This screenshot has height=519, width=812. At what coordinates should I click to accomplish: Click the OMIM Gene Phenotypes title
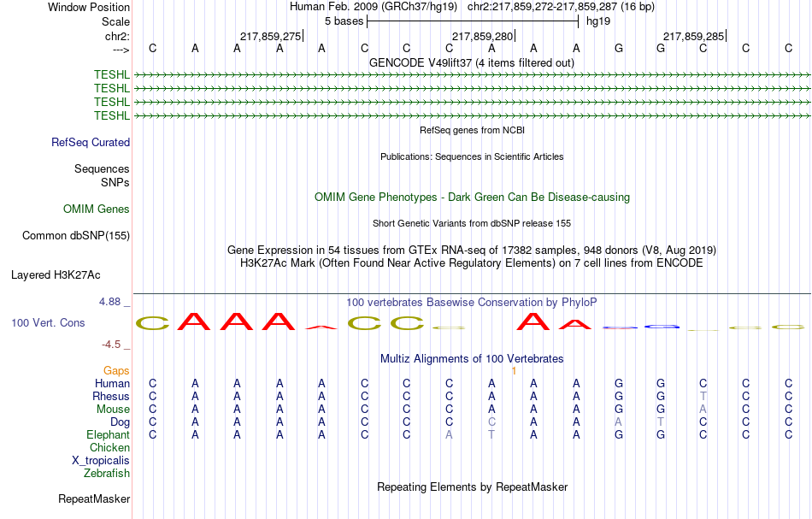[473, 197]
